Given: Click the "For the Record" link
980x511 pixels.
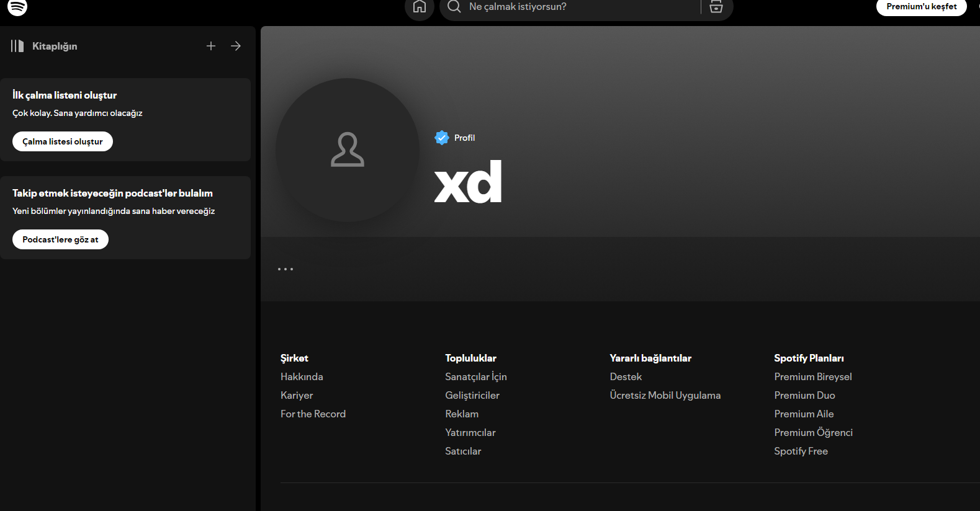Looking at the screenshot, I should pos(313,414).
